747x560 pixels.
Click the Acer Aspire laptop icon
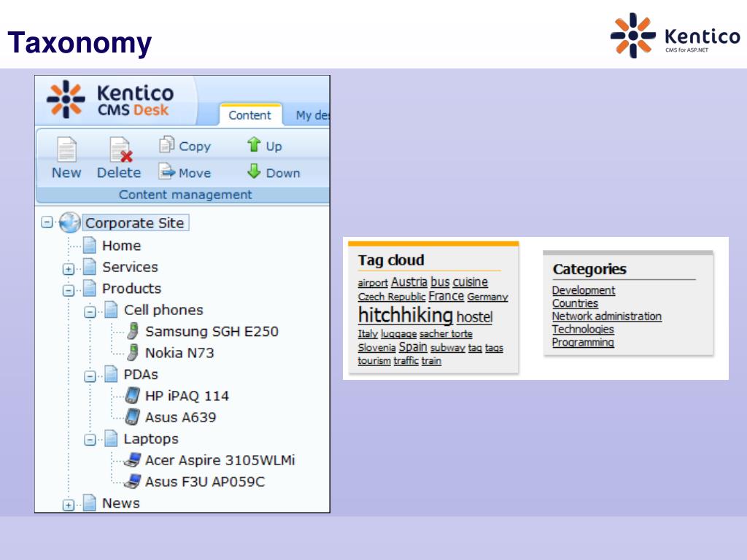click(x=133, y=459)
